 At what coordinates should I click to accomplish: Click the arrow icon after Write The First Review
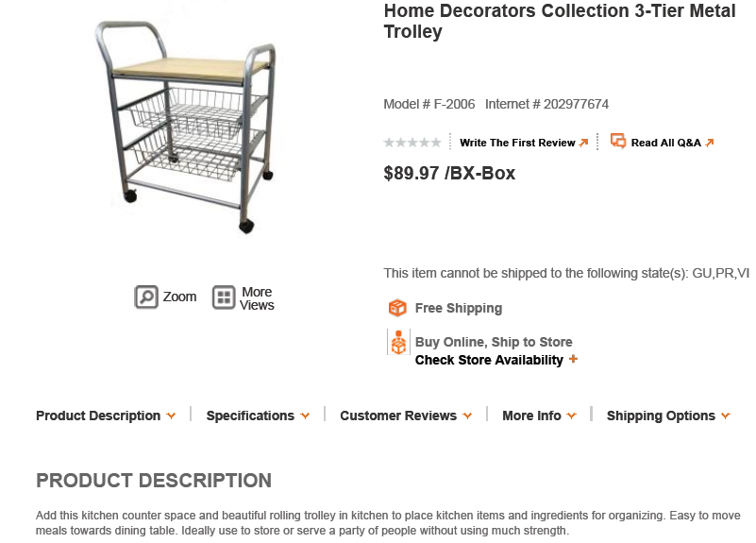click(583, 143)
